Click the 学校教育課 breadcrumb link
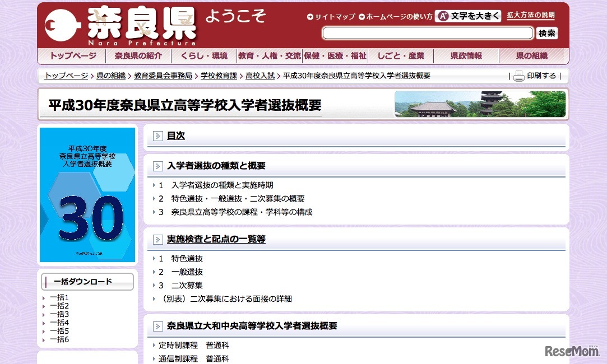Viewport: 607px width, 364px height. [219, 76]
